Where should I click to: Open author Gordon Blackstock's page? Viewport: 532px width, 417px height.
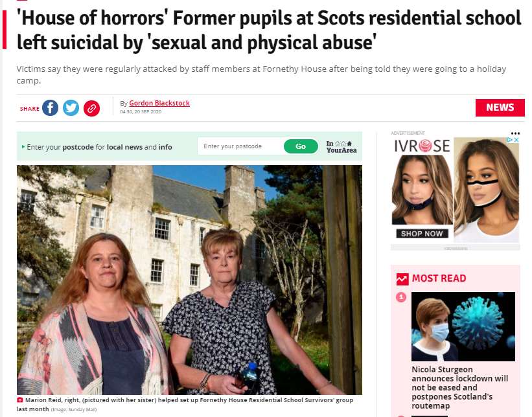(x=159, y=103)
